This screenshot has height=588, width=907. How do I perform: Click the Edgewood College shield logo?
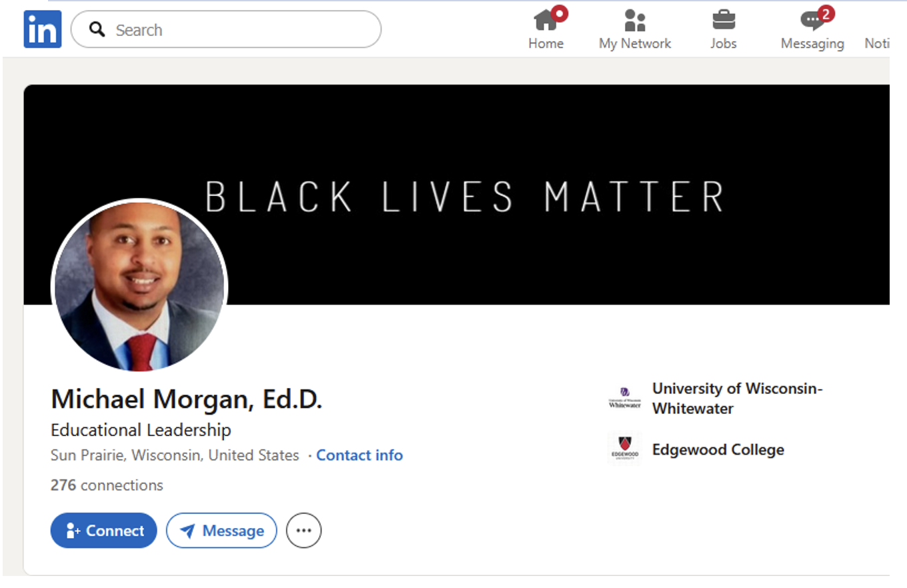[x=624, y=448]
